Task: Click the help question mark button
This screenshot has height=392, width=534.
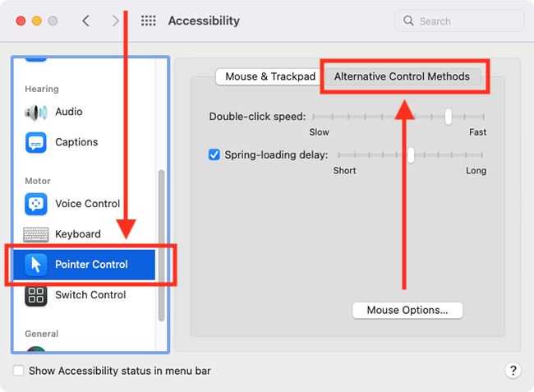Action: pos(513,370)
